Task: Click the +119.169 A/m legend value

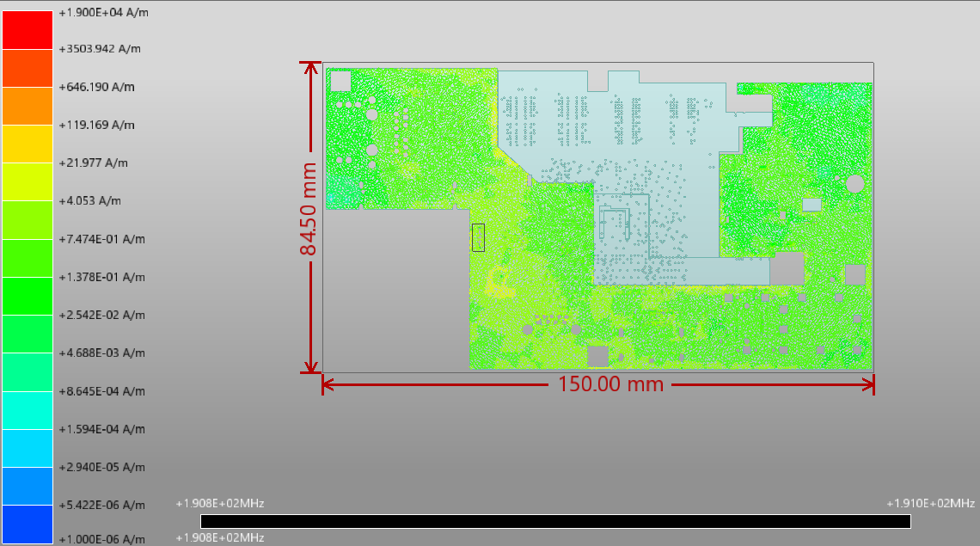Action: [x=96, y=125]
